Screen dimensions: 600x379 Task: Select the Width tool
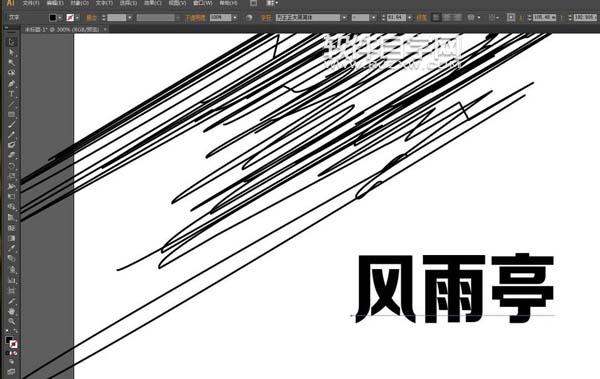click(12, 187)
